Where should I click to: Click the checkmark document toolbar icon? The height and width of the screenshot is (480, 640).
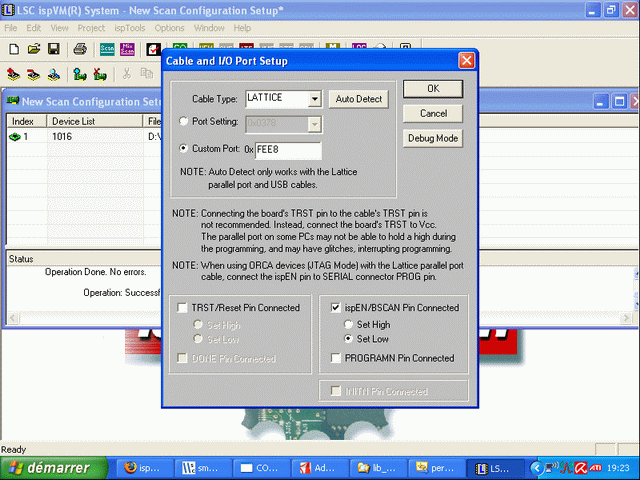154,49
